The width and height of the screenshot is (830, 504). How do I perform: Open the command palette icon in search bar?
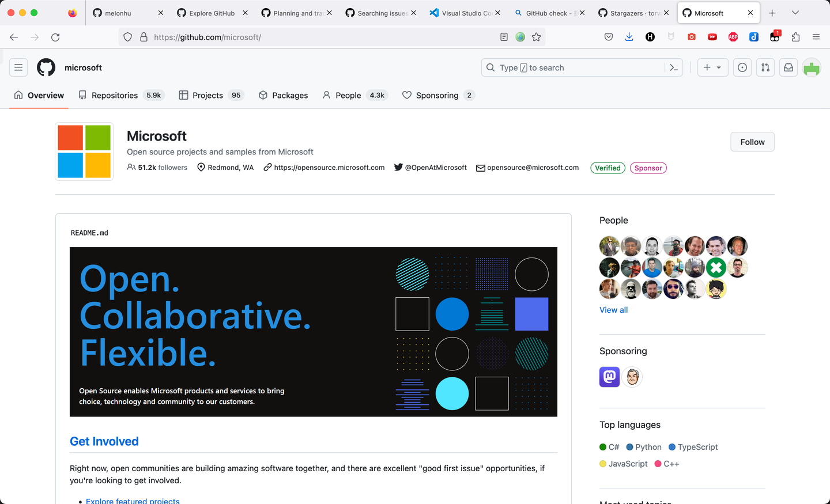[673, 67]
